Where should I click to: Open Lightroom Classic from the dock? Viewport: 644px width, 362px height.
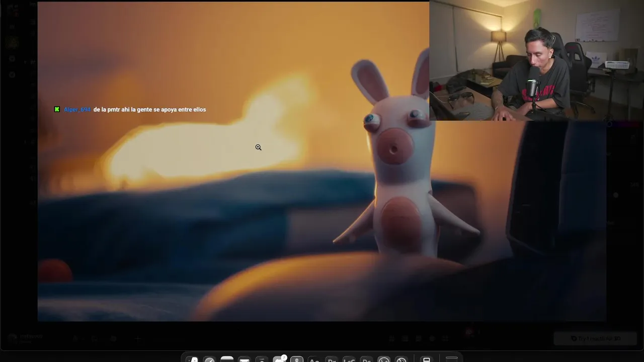coord(349,359)
